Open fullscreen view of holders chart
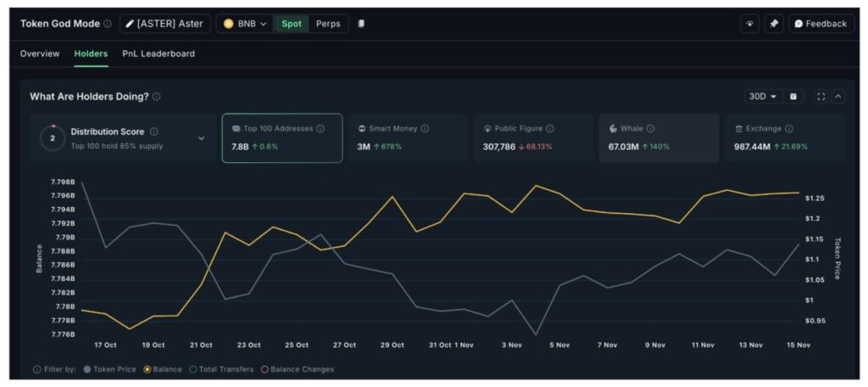868x387 pixels. [x=821, y=97]
